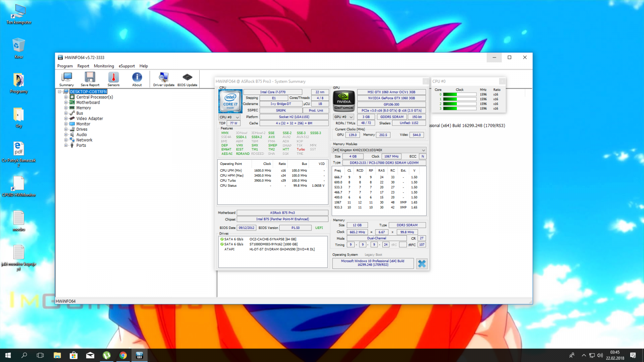Open Task View on taskbar
Viewport: 644px width, 362px height.
coord(40,355)
